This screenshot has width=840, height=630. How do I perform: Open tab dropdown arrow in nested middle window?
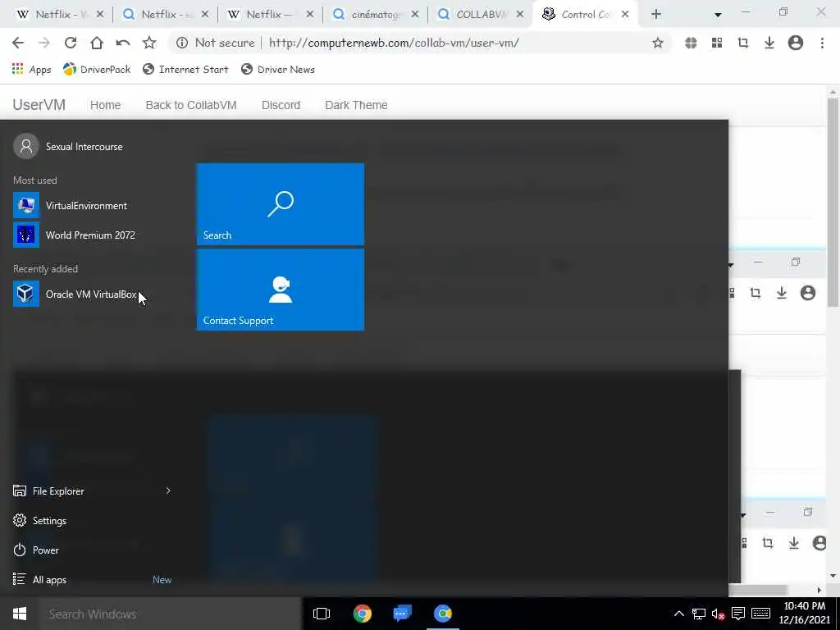click(731, 265)
